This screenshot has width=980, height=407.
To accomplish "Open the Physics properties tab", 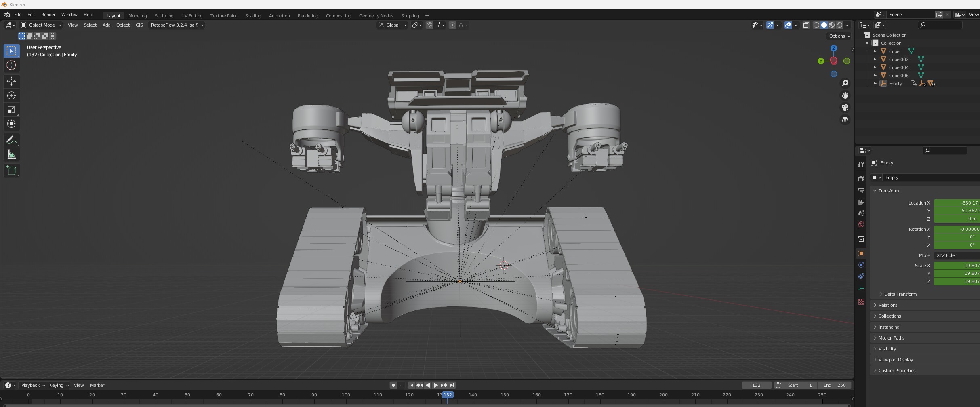I will click(x=861, y=265).
